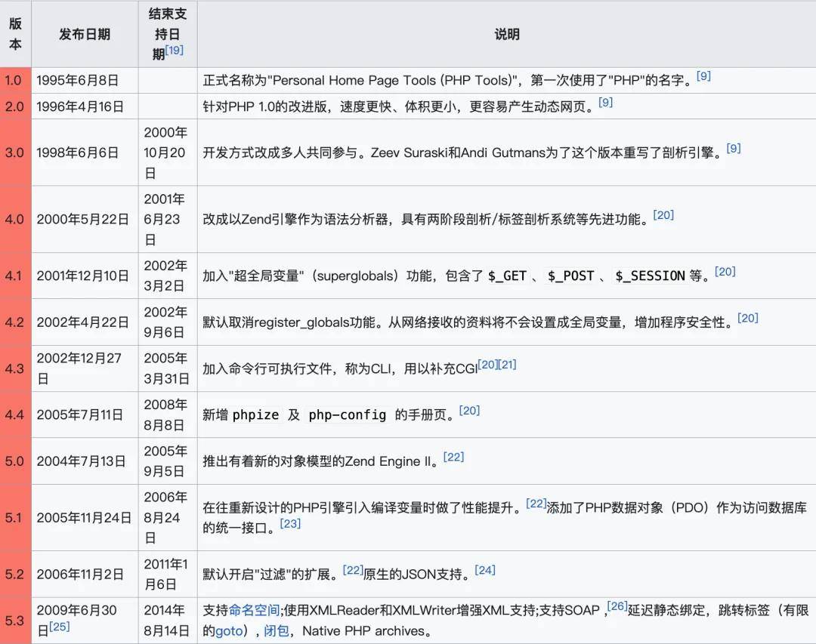816x644 pixels.
Task: Follow the 闭包 link
Action: 277,631
